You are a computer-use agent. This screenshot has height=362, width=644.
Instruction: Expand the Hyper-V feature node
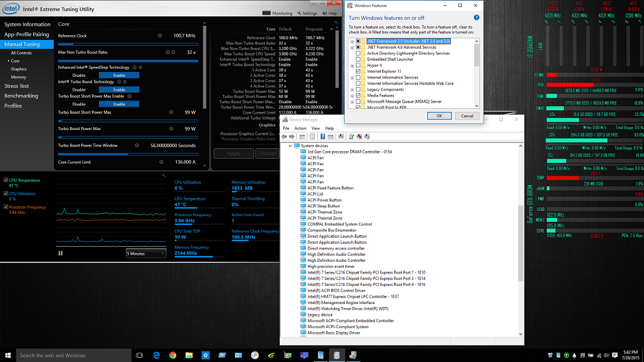tap(352, 66)
